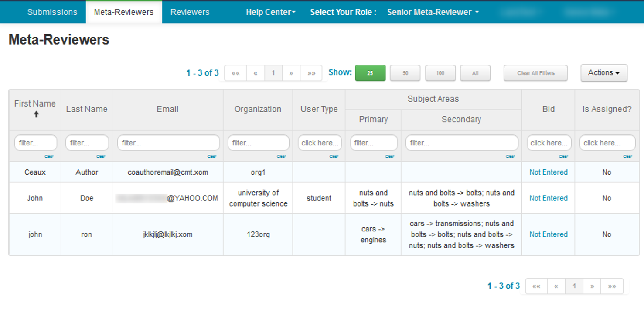Select page 1 in bottom pager

pos(574,286)
